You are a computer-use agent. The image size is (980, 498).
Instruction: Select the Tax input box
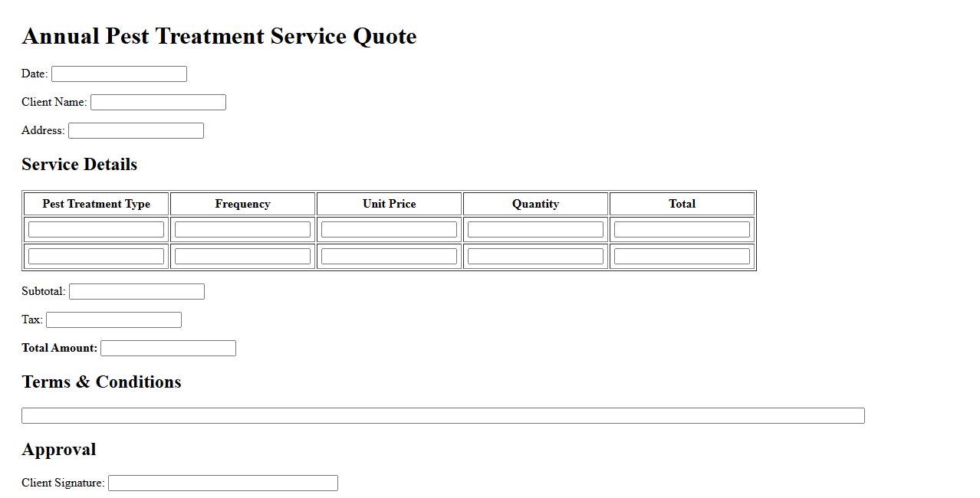pyautogui.click(x=113, y=320)
